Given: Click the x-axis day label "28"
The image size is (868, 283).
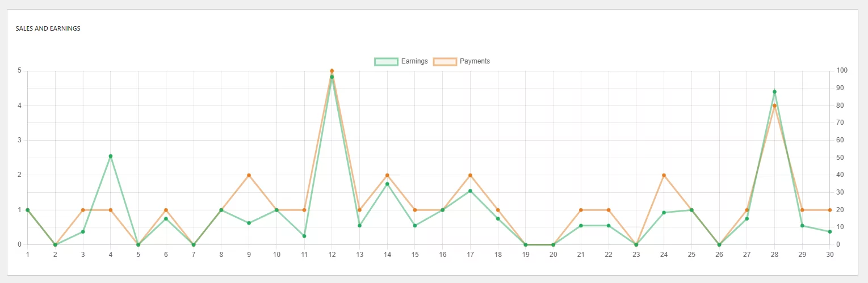Looking at the screenshot, I should point(774,255).
